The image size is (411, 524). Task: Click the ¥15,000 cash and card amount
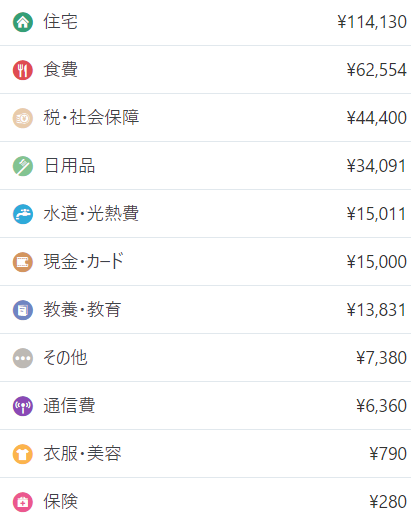377,262
